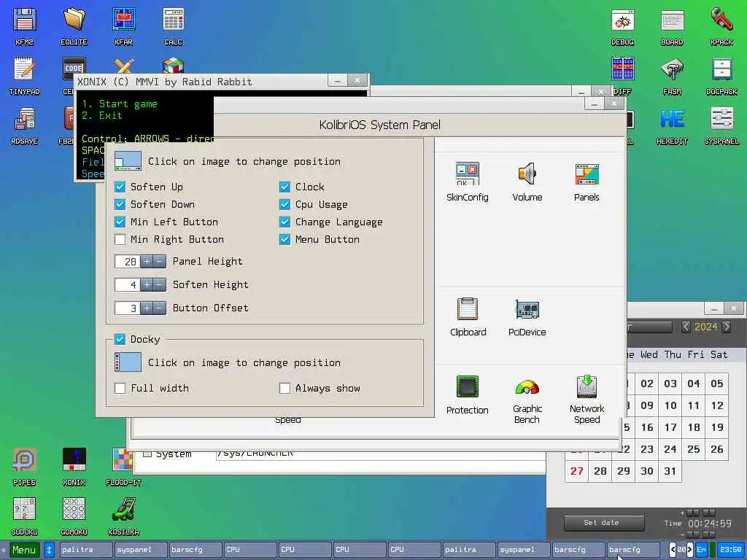The height and width of the screenshot is (560, 747).
Task: Enable Docky Full width checkbox
Action: (120, 388)
